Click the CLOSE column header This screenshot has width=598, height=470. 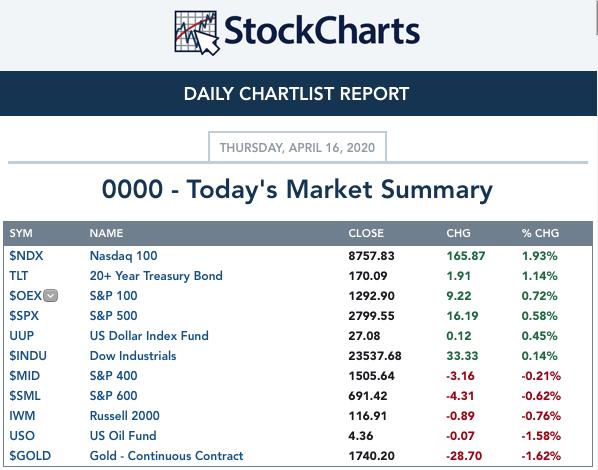[x=366, y=233]
